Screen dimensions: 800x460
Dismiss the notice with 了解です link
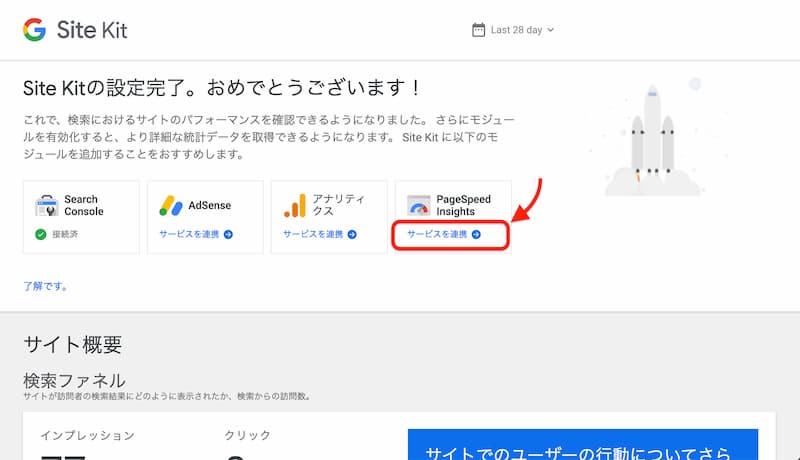click(45, 286)
